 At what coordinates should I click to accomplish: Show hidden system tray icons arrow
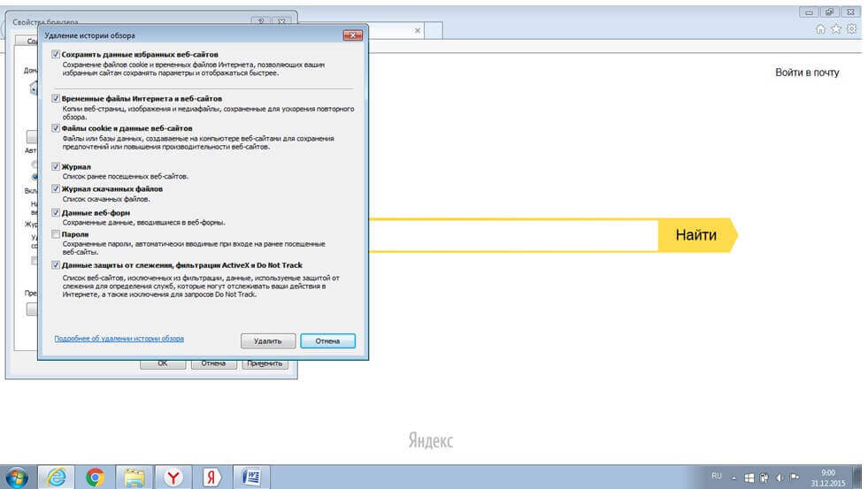pos(734,478)
